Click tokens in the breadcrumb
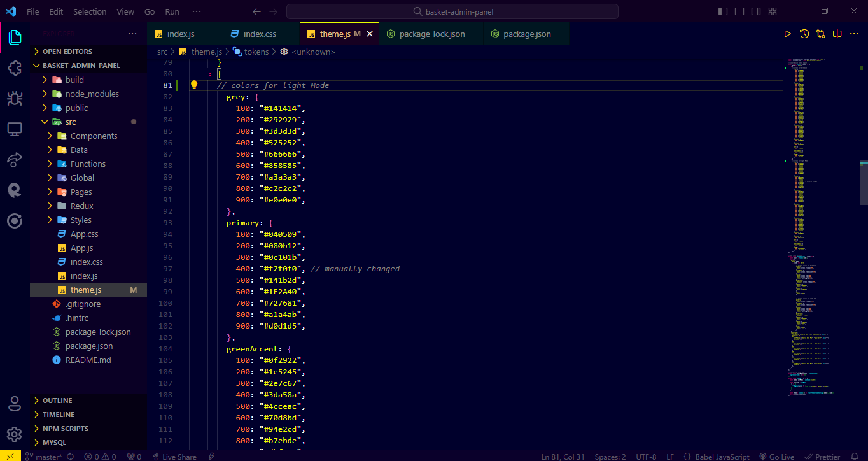 point(256,52)
